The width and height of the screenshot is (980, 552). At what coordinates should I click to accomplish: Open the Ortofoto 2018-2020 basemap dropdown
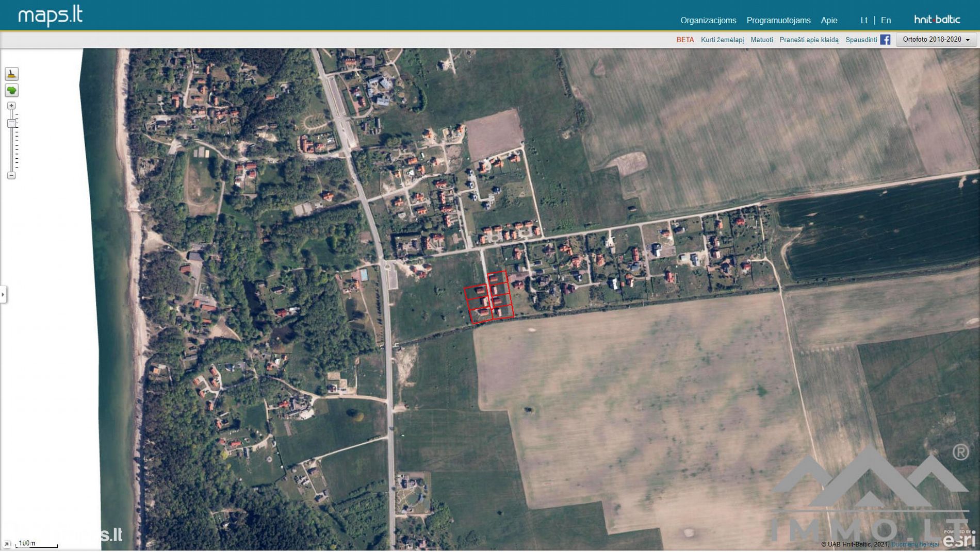coord(936,40)
